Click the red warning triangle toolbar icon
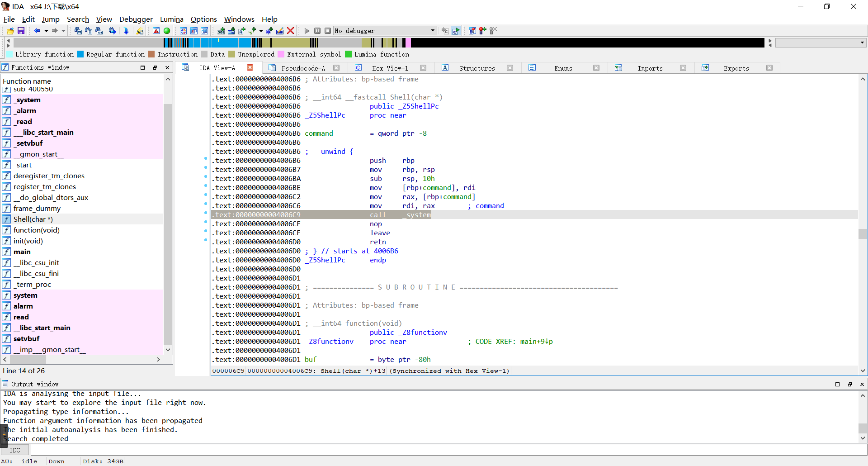The height and width of the screenshot is (466, 868). [156, 31]
